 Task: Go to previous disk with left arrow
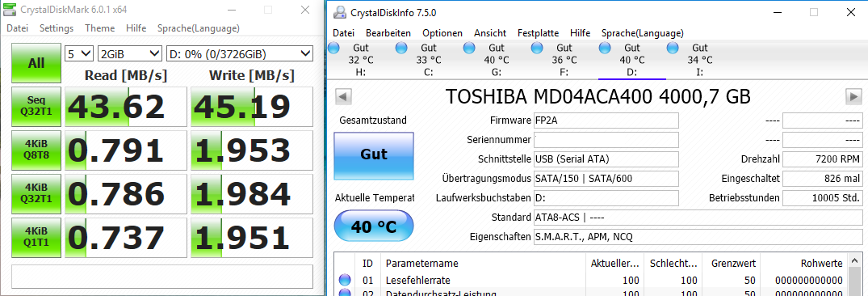(344, 96)
